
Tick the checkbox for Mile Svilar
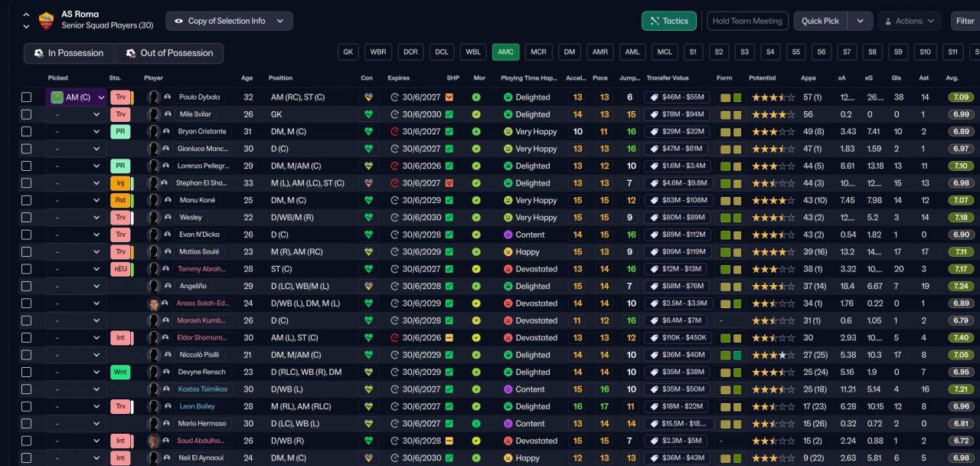click(27, 114)
